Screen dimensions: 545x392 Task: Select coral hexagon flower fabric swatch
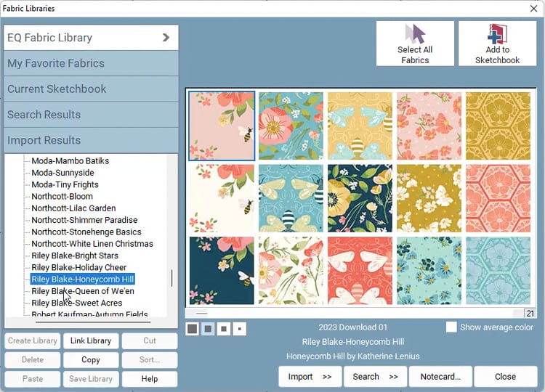click(498, 198)
